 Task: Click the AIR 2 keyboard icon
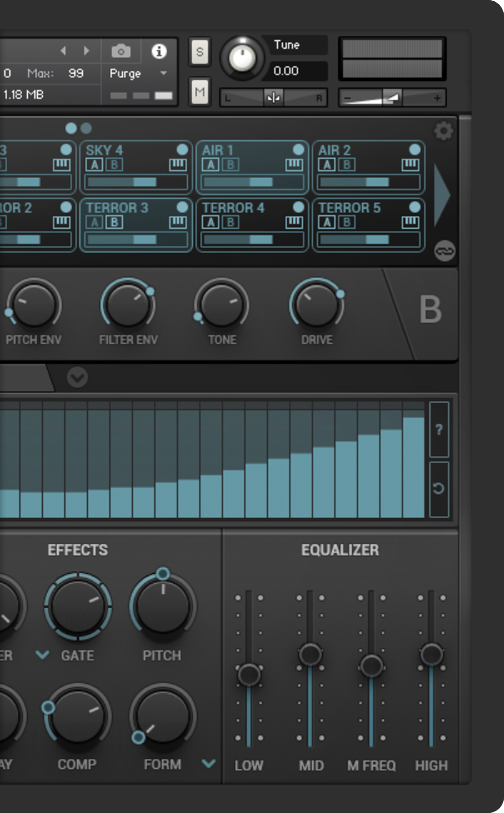(410, 165)
